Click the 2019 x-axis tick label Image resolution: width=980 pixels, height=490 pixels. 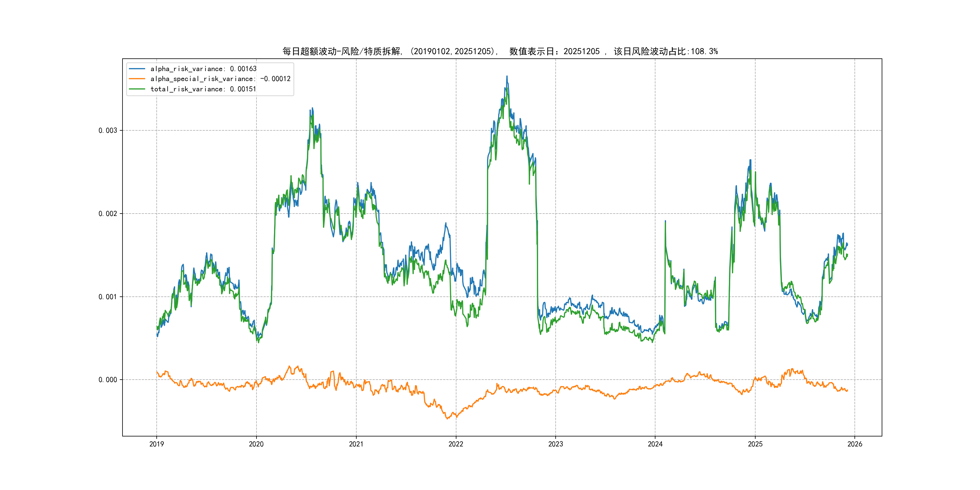tap(156, 444)
